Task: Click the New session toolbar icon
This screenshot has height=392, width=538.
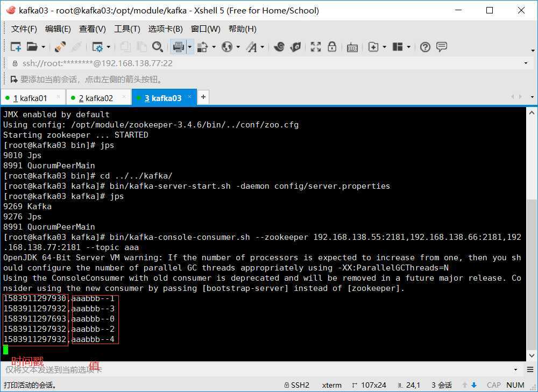Action: (x=16, y=47)
